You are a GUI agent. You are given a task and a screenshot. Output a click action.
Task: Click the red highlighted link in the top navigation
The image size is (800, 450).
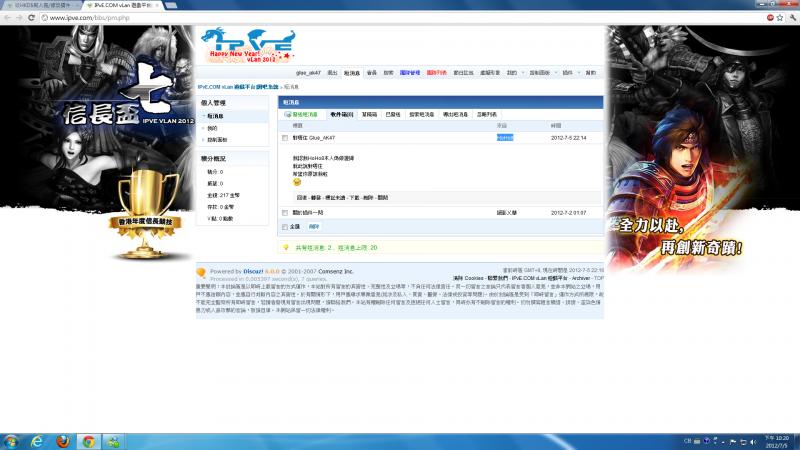pos(437,73)
